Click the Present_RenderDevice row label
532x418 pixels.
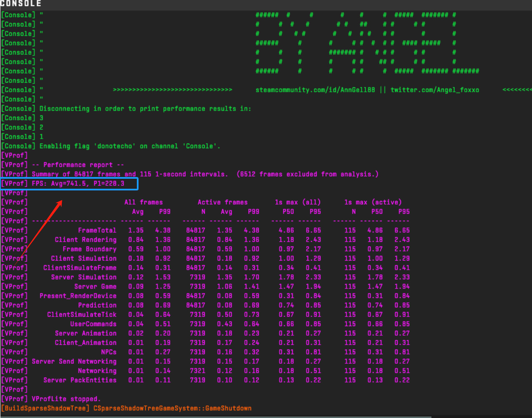click(78, 296)
